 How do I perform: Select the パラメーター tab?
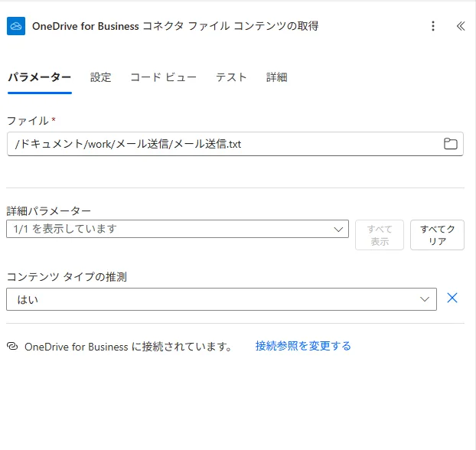click(x=40, y=77)
